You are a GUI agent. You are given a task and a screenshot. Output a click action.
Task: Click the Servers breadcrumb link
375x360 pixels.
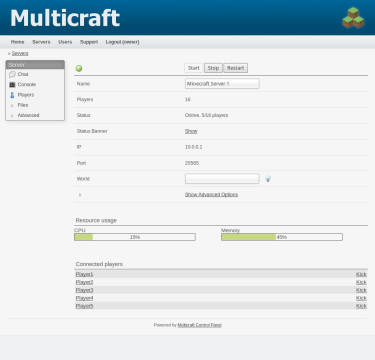[x=20, y=53]
